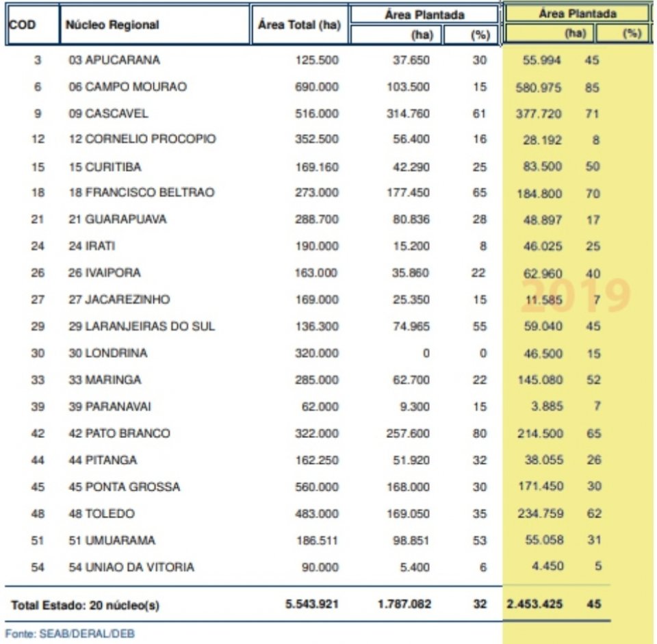This screenshot has width=657, height=644.
Task: Click Pato Branco's planted area 257.600
Action: (408, 433)
